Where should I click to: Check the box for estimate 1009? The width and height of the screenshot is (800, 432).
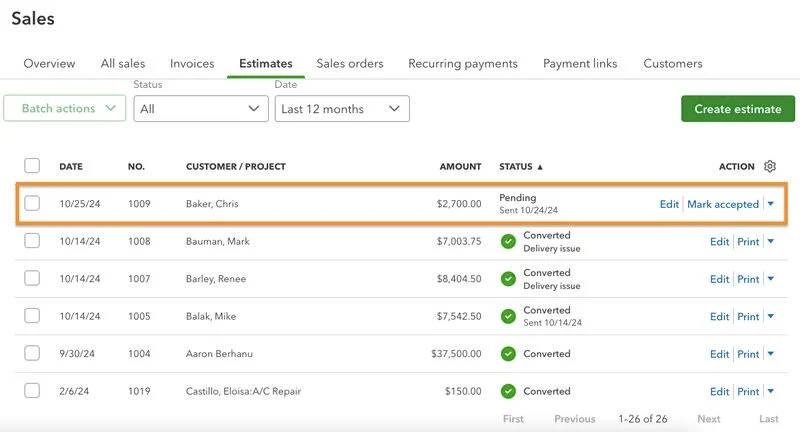tap(32, 203)
